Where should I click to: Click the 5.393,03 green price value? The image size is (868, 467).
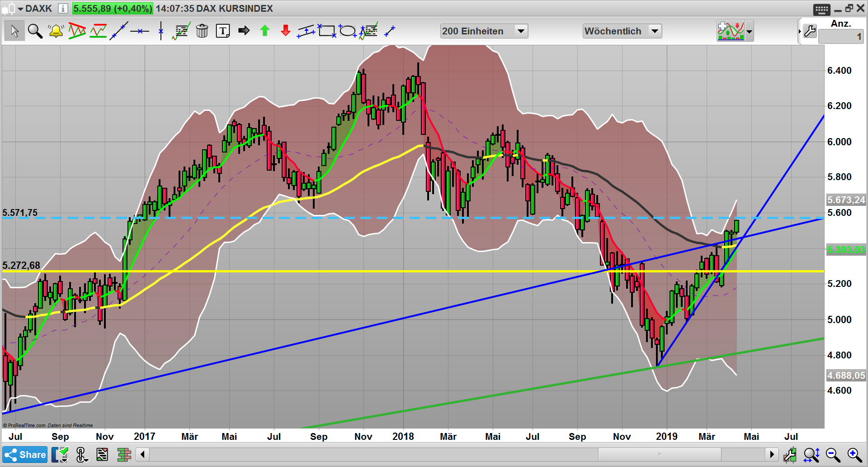click(845, 250)
